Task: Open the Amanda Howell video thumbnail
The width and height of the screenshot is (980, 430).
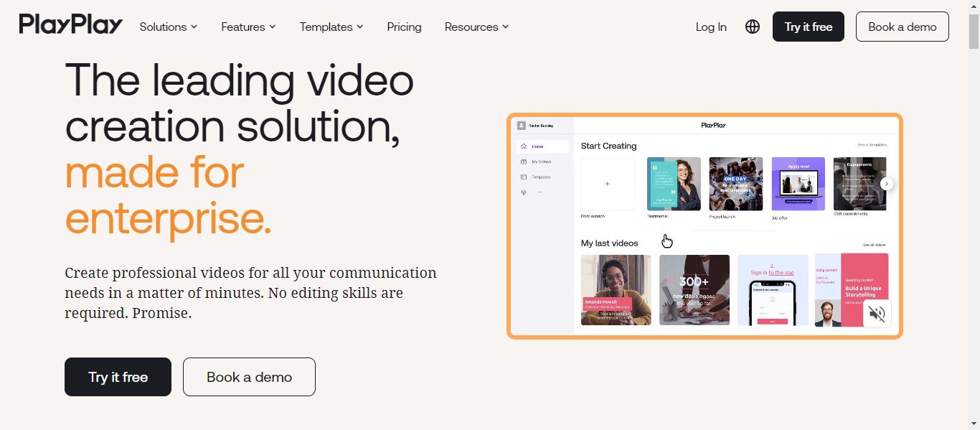Action: 616,290
